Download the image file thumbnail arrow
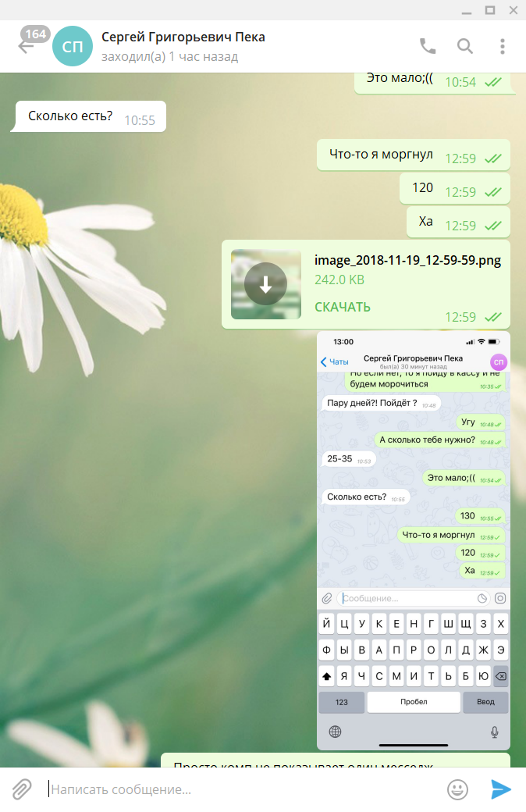 265,283
